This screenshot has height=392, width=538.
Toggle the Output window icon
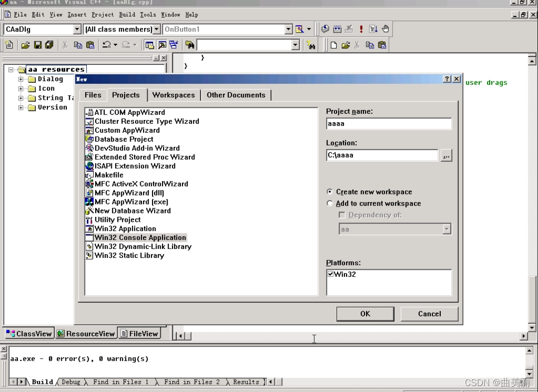162,45
